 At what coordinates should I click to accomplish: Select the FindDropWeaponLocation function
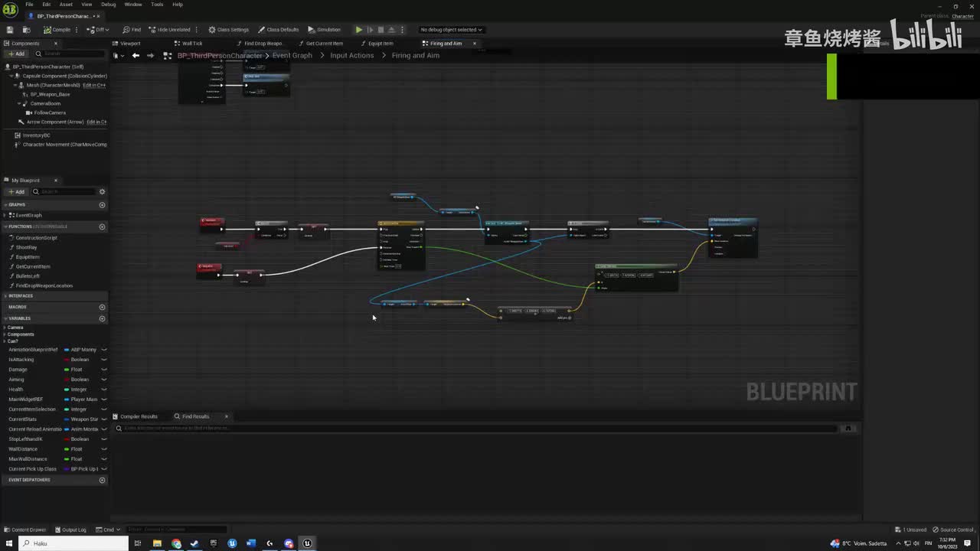click(44, 285)
